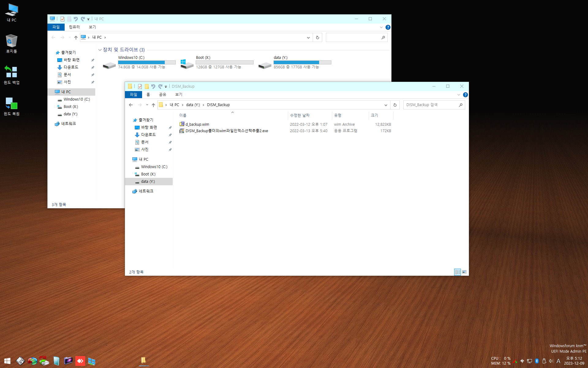588x368 pixels.
Task: Click network computer tray icon
Action: point(530,361)
